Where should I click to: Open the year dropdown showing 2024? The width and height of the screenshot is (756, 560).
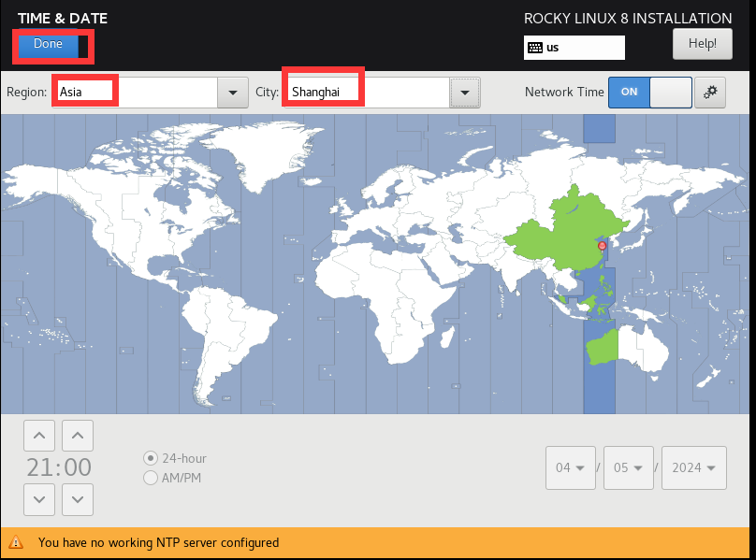tap(694, 468)
